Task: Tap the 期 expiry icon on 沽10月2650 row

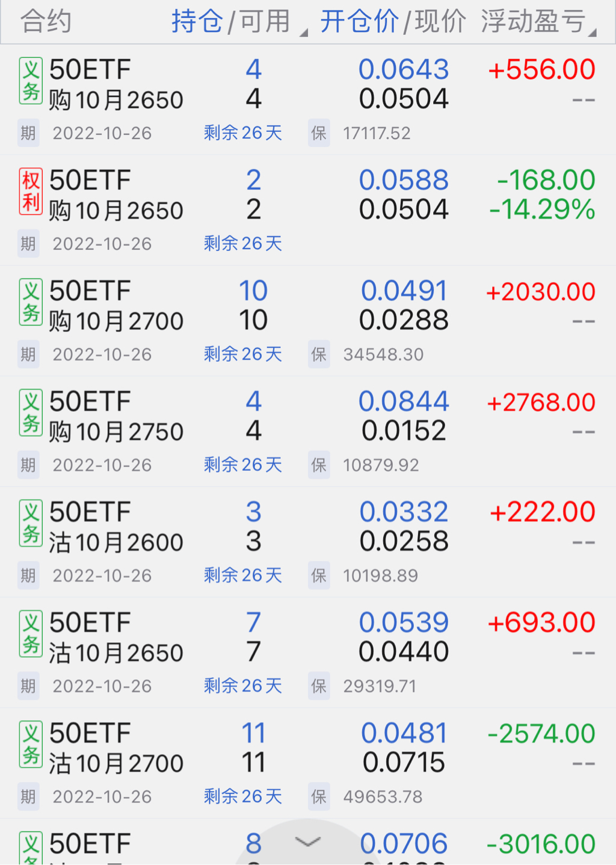Action: 28,686
